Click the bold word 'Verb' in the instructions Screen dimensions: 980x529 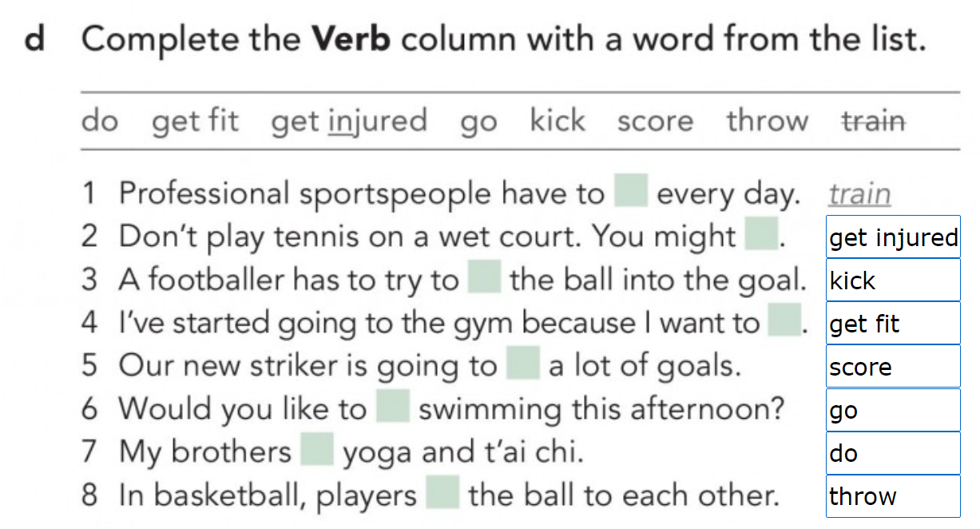[351, 40]
